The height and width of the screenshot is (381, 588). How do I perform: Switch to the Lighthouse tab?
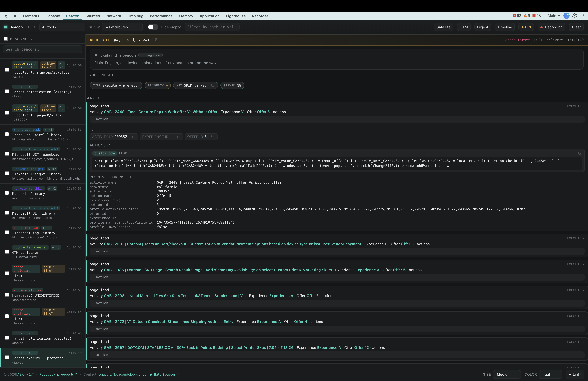236,16
